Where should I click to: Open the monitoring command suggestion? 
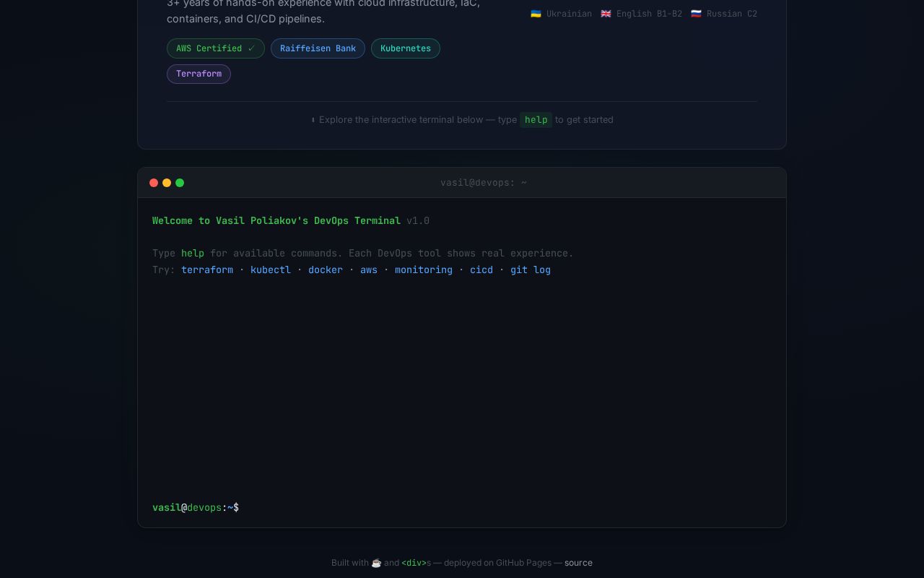pos(424,269)
